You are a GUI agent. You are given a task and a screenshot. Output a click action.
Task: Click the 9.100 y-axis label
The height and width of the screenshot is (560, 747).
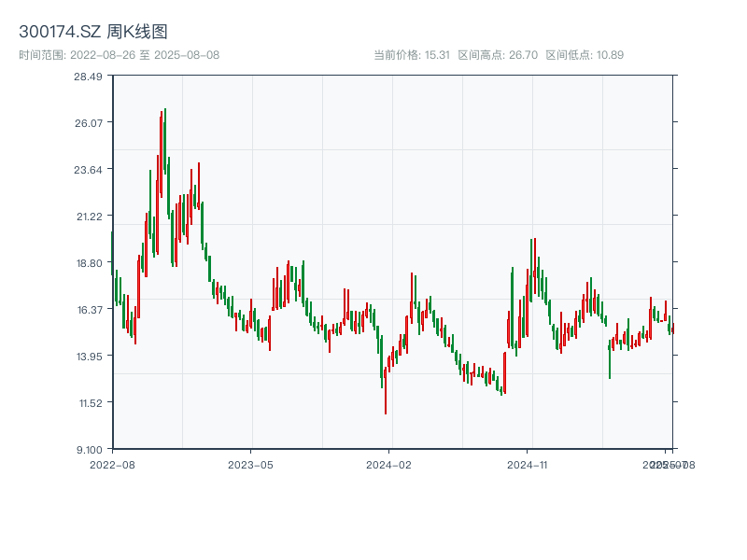click(91, 449)
